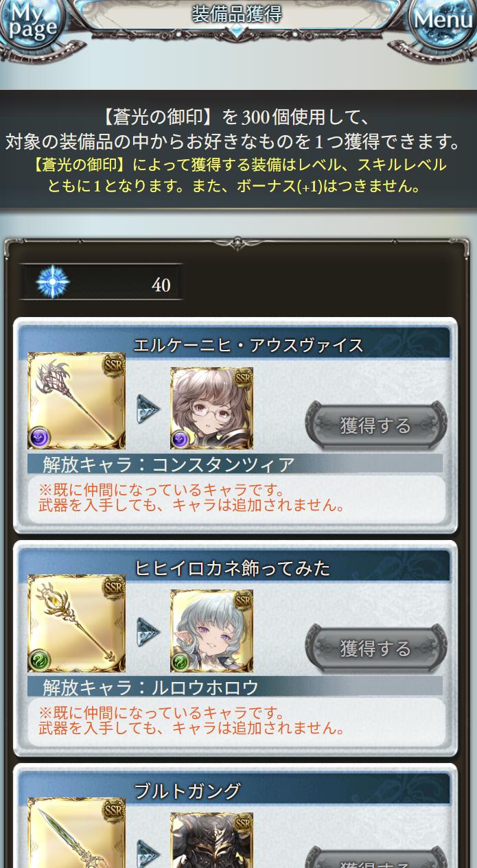
Task: Click 獲得する for ヒヒイロカネ飾ってみた
Action: [x=376, y=648]
